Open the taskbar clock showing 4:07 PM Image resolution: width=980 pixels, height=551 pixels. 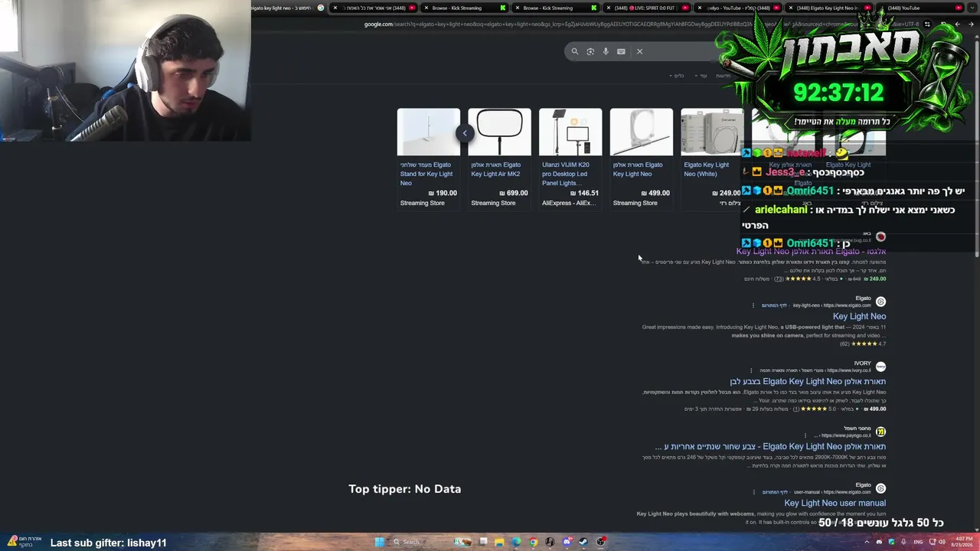[x=962, y=542]
